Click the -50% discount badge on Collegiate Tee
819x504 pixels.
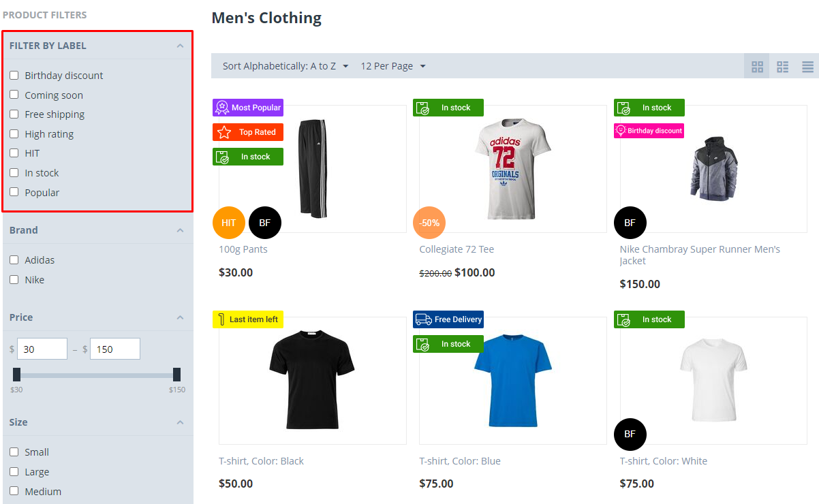click(x=429, y=223)
